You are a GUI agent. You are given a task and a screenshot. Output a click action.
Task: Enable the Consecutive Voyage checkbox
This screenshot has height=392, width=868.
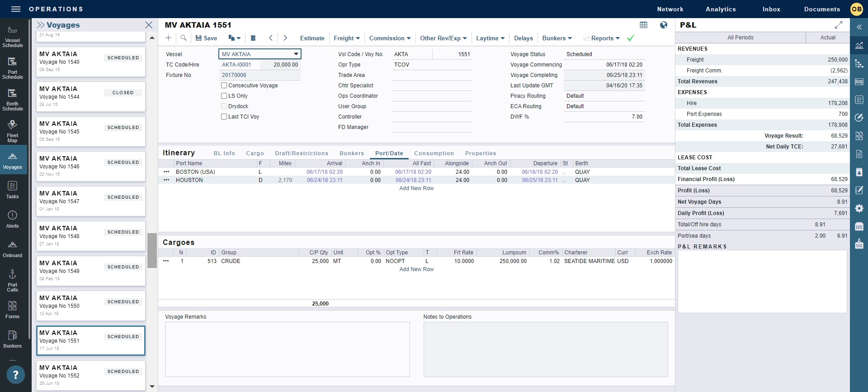click(224, 86)
